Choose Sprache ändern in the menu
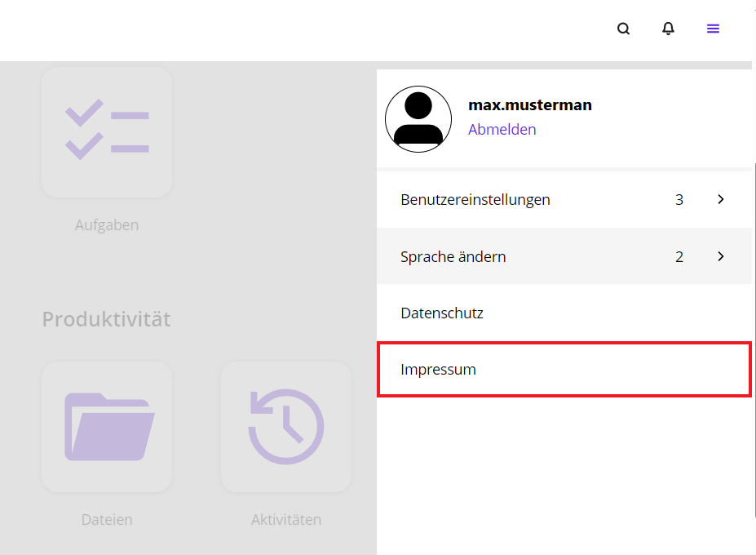Image resolution: width=756 pixels, height=555 pixels. [453, 256]
